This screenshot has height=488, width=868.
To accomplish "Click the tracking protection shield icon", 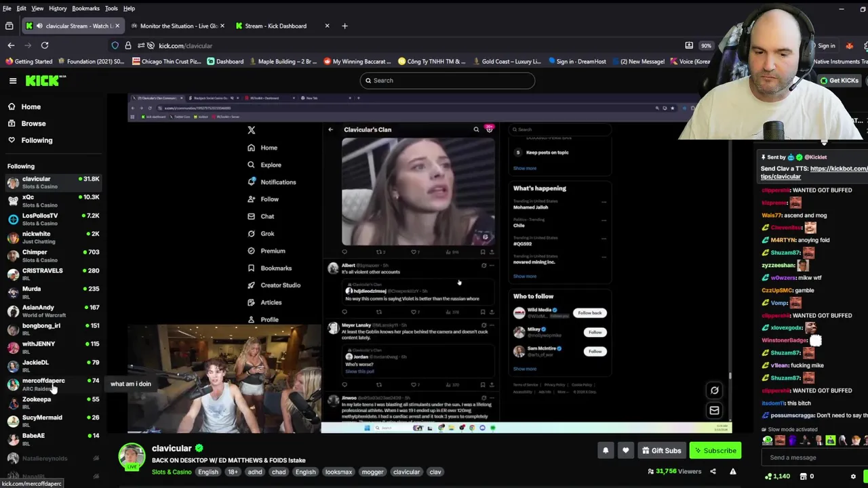I will point(115,45).
